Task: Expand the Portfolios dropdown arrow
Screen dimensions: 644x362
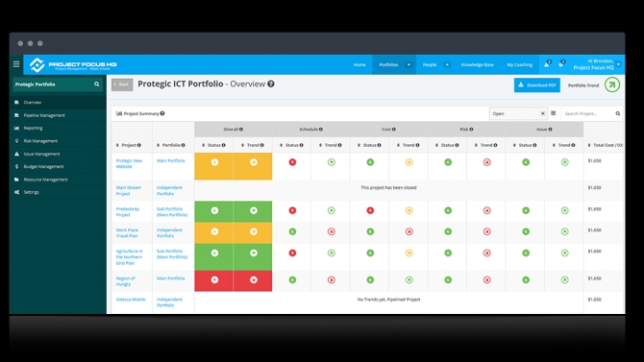Action: click(x=409, y=64)
